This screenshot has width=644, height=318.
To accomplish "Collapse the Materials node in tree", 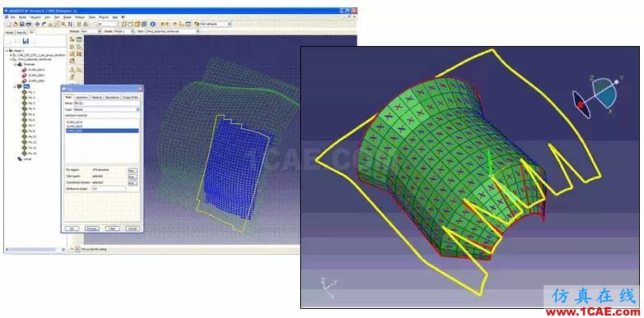I will click(x=15, y=64).
